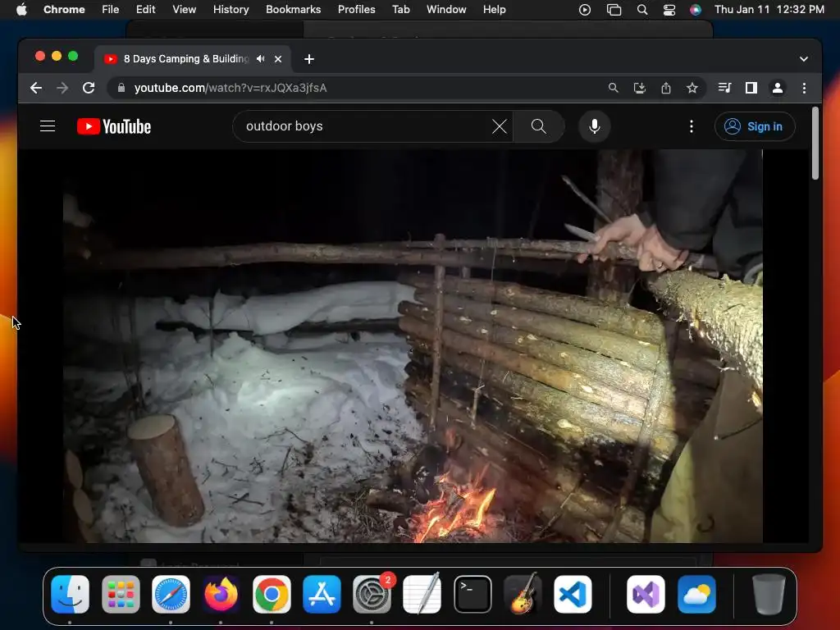
Task: Open the View menu
Action: click(x=184, y=10)
